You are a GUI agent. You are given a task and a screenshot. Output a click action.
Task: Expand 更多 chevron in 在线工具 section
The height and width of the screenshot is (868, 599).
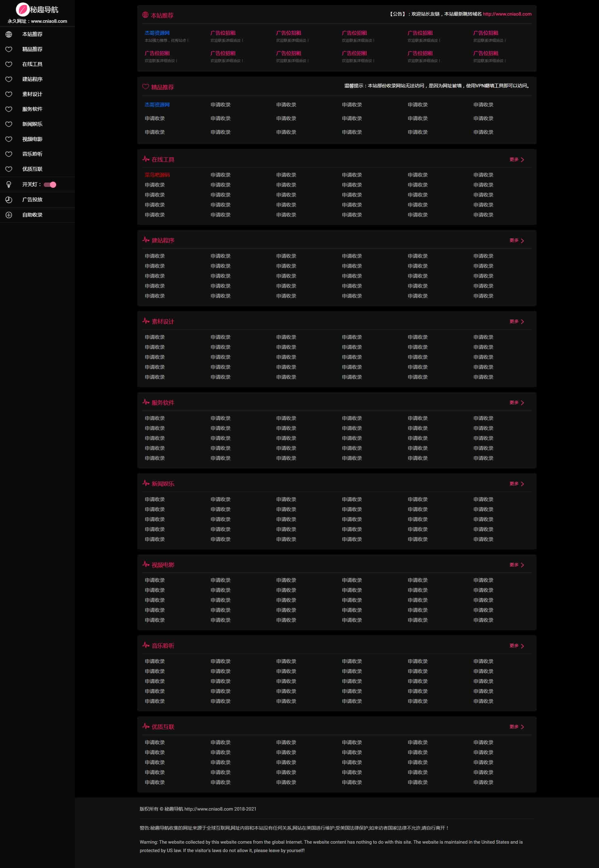tap(522, 160)
